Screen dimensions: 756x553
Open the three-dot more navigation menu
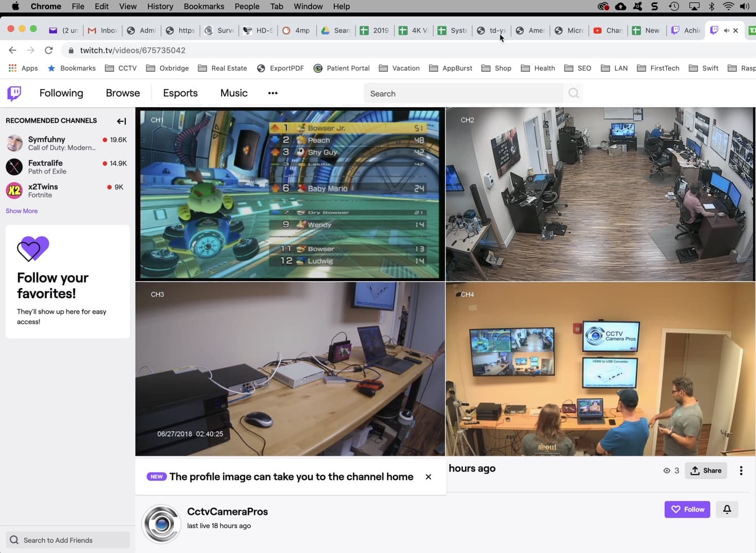273,93
